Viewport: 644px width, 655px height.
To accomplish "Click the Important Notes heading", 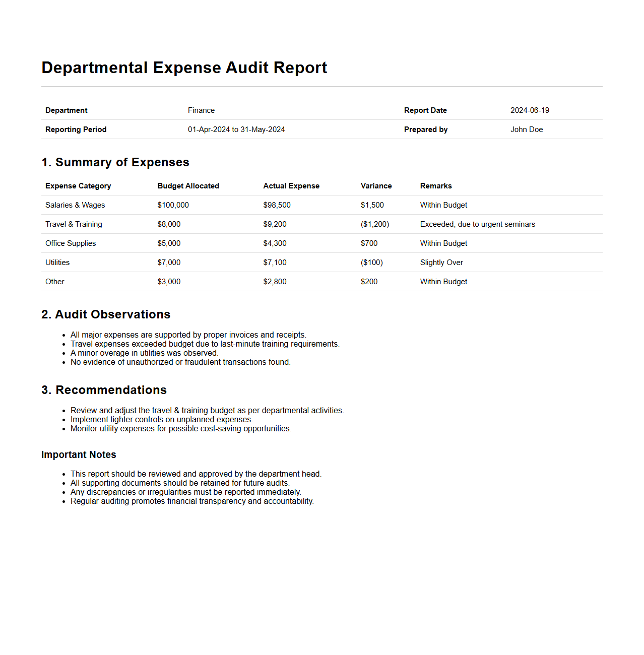I will click(79, 454).
